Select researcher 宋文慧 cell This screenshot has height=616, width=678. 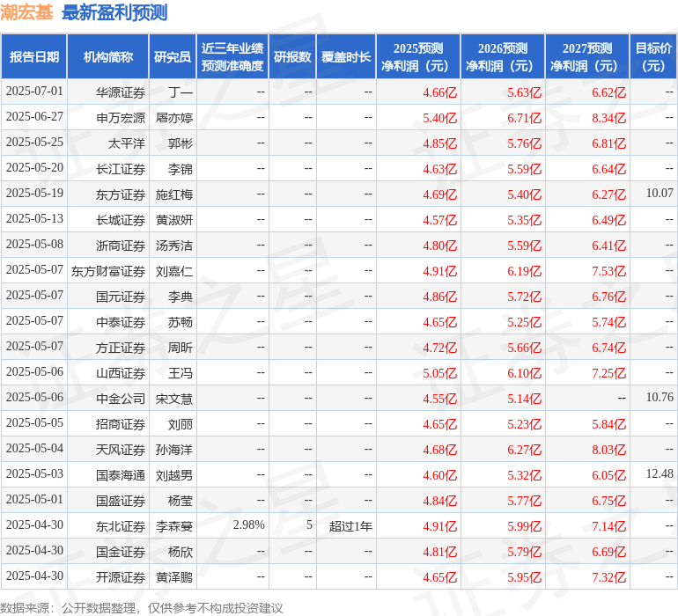point(174,399)
